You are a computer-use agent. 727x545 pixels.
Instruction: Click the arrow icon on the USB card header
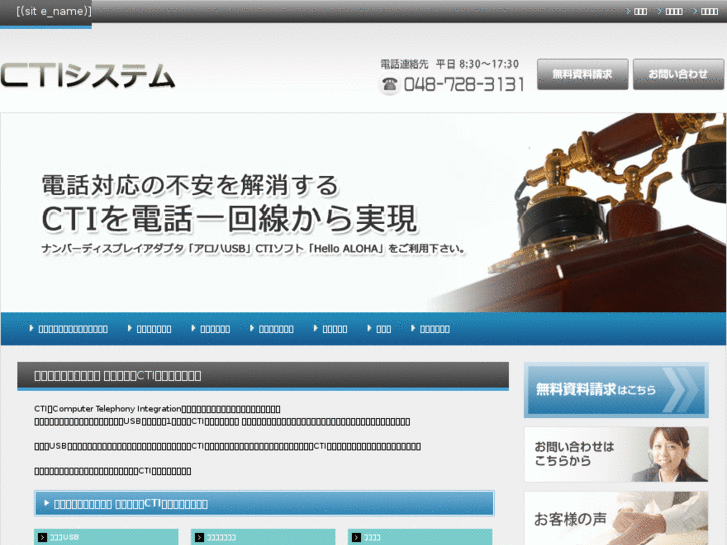[42, 537]
